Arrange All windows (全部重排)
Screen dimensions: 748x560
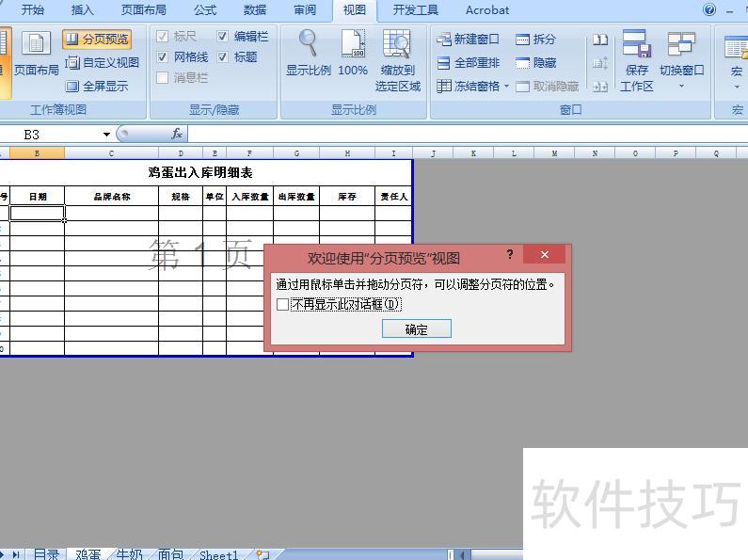pos(469,62)
